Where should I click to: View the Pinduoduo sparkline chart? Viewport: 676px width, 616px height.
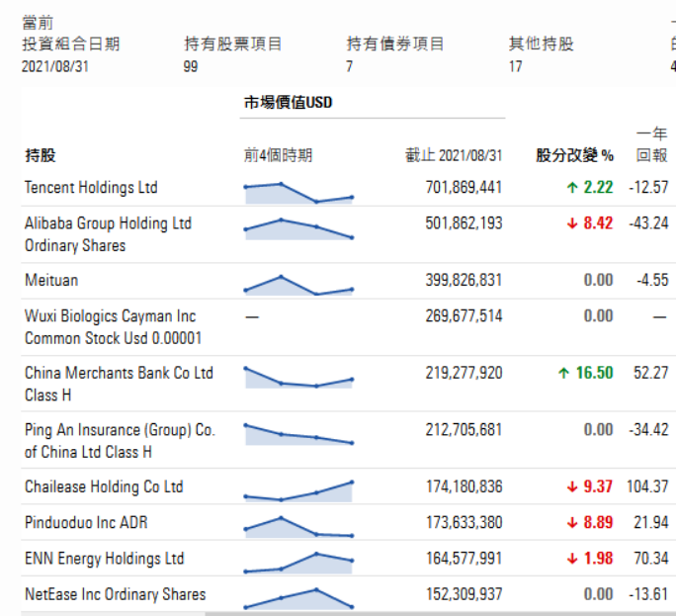298,527
